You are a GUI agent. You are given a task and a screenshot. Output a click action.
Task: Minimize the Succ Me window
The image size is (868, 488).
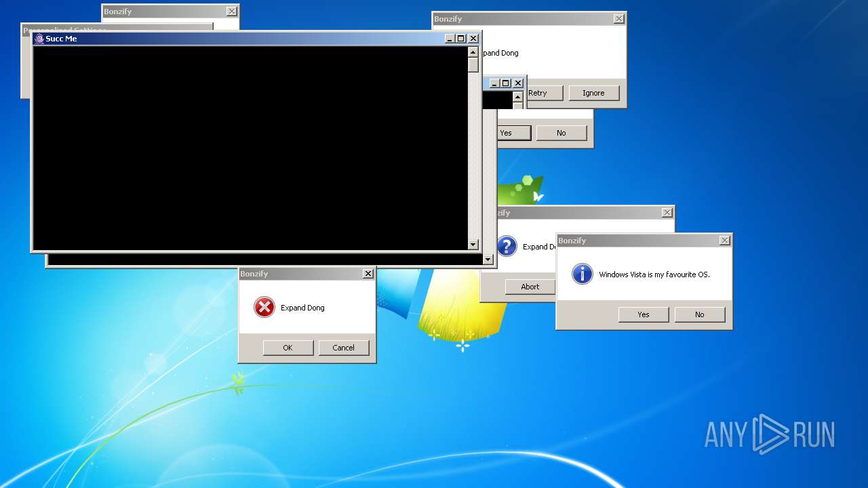[x=450, y=39]
